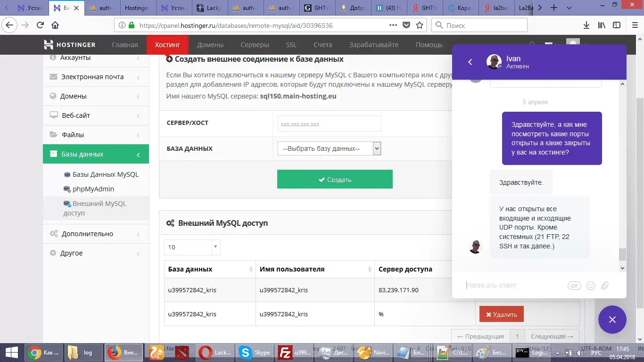Open the GIF picker in chat

click(x=574, y=286)
